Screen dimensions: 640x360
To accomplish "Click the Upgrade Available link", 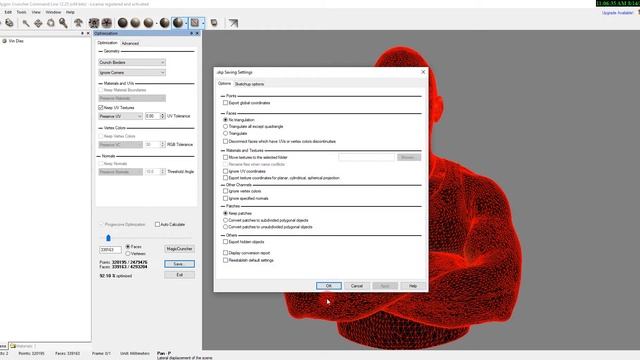I will (x=618, y=13).
